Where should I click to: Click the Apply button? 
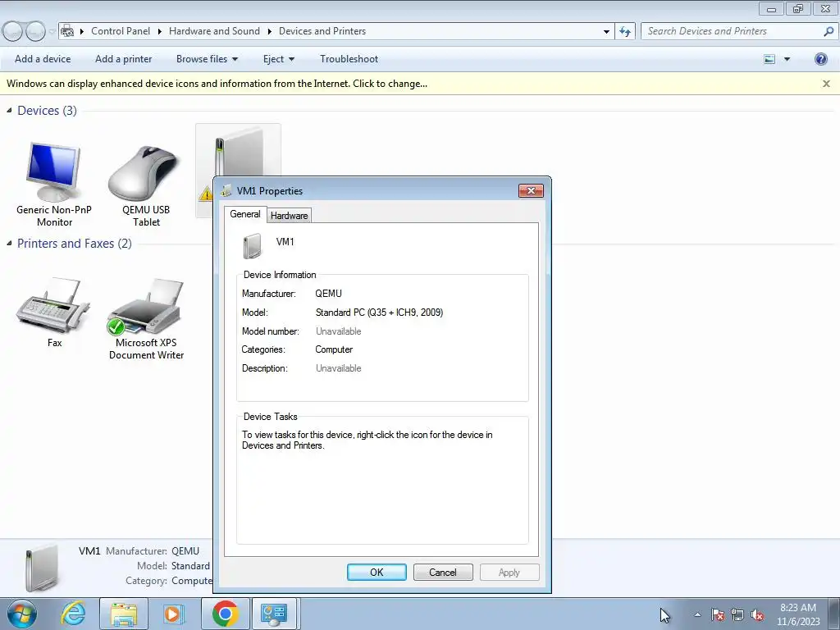[x=509, y=572]
